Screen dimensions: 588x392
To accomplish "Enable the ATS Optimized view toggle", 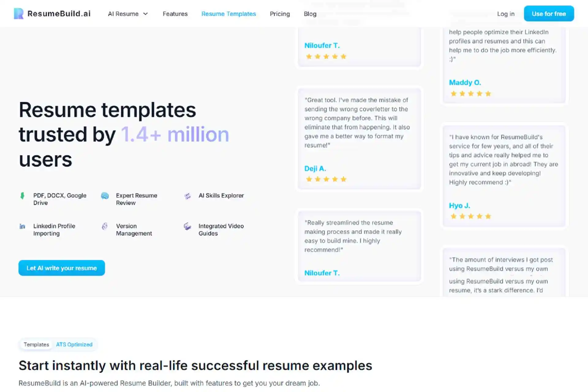I will (x=74, y=344).
